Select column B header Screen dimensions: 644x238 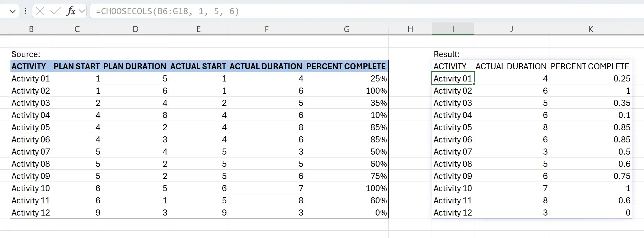click(x=31, y=29)
